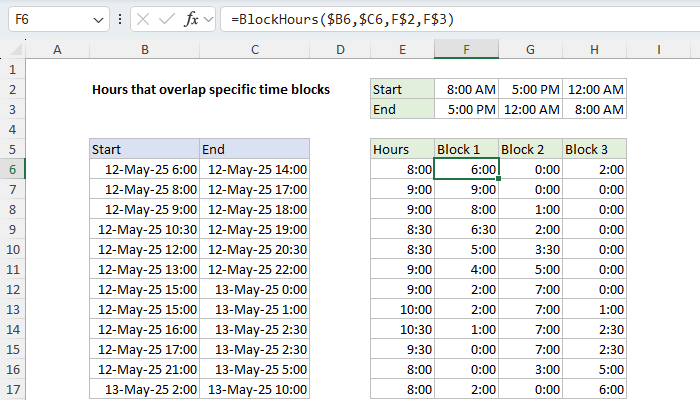Select the cell '12-May-25 22:00'

(x=254, y=269)
